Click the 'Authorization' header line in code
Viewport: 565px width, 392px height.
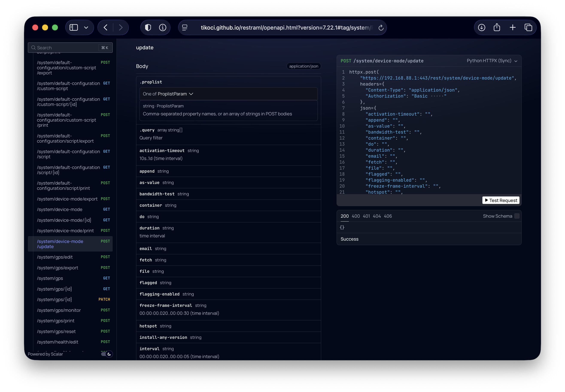click(406, 96)
